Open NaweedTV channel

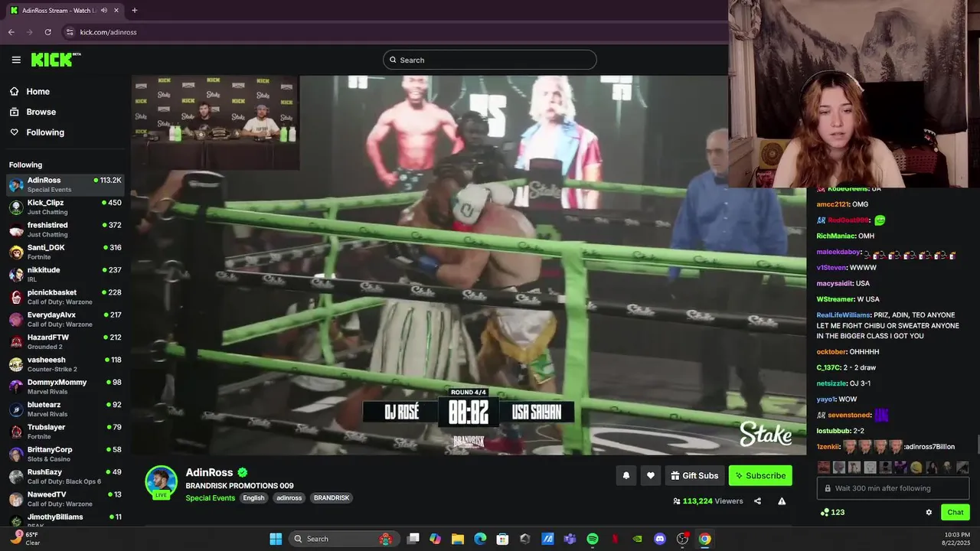pos(65,499)
